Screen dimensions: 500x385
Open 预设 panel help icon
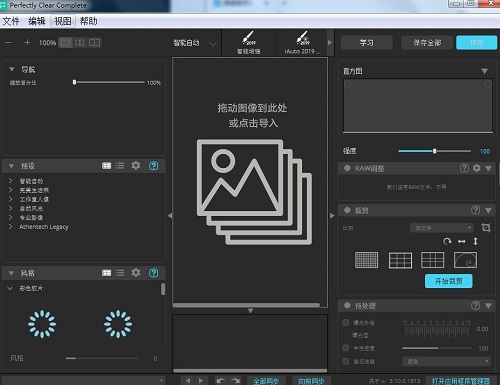[154, 166]
